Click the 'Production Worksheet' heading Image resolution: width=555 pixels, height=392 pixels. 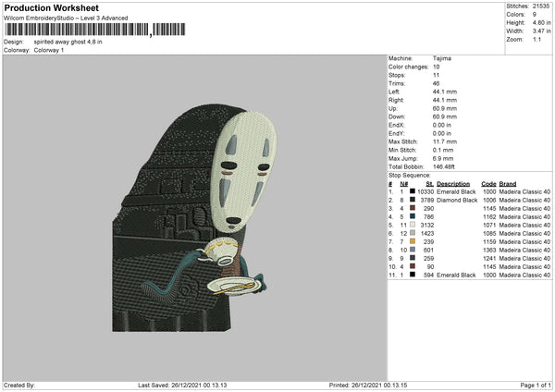[x=51, y=7]
